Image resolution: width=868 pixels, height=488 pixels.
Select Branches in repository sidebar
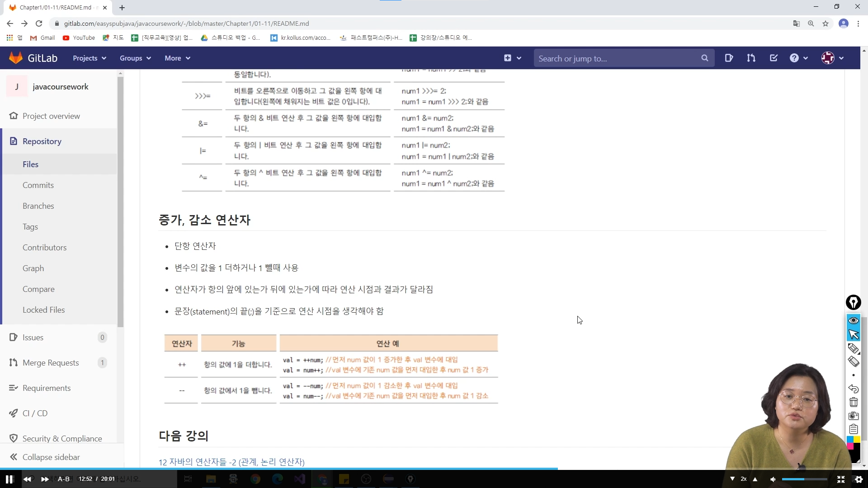(38, 206)
